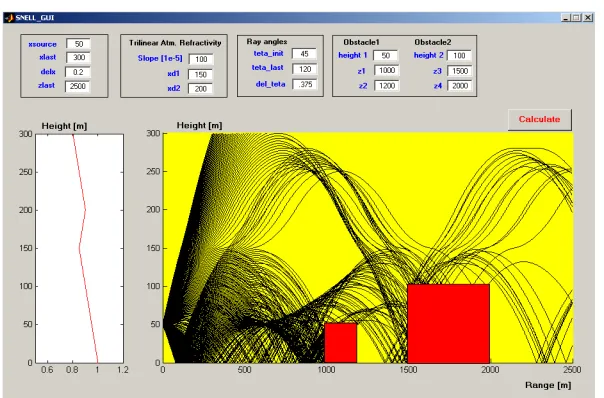Click the Ray angles panel title
Viewport: 604px width, 398px height.
click(267, 41)
